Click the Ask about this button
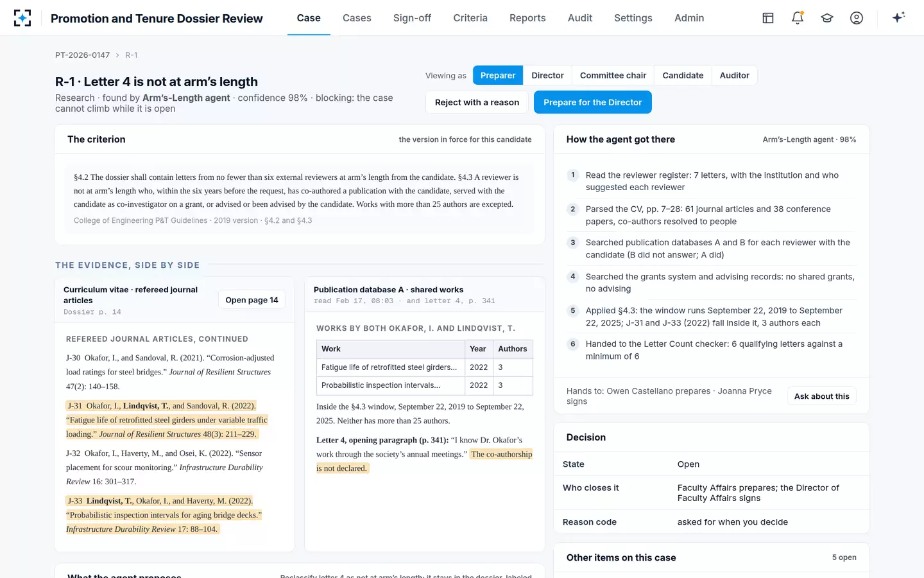Image resolution: width=924 pixels, height=578 pixels. pyautogui.click(x=821, y=396)
